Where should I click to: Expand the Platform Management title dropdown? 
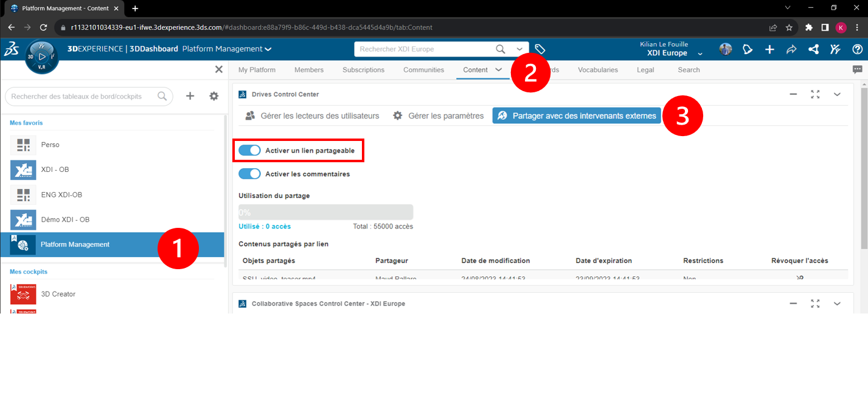(x=268, y=49)
